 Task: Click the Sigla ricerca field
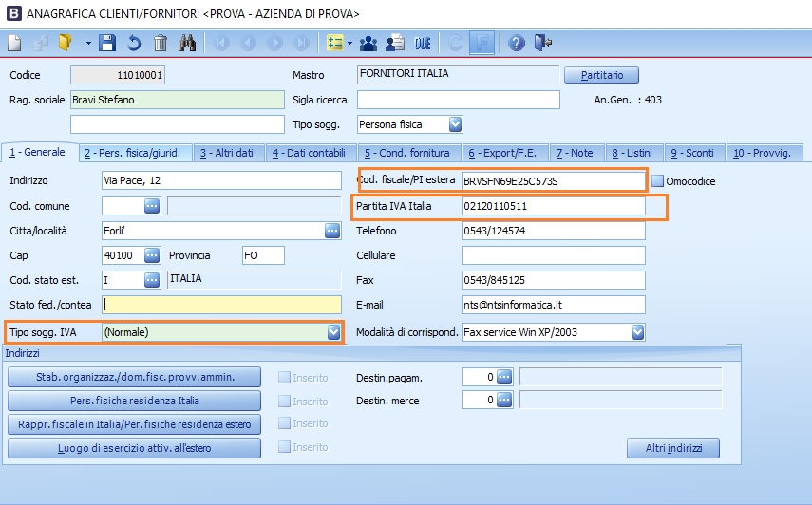pos(459,100)
